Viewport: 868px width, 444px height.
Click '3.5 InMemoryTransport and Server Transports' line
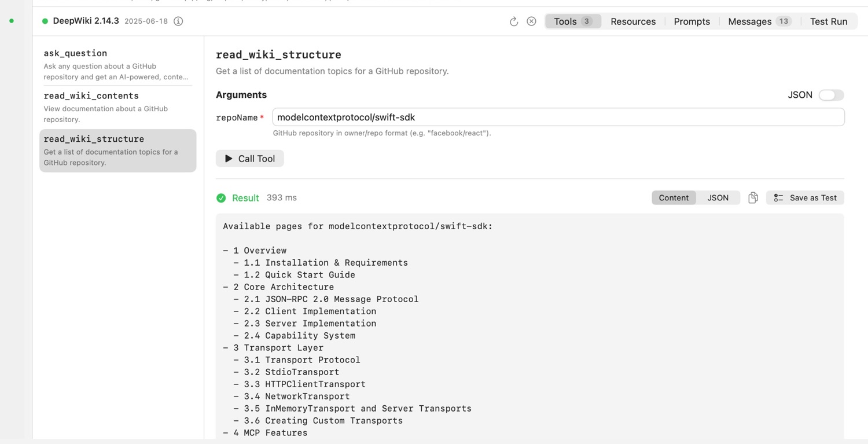352,409
